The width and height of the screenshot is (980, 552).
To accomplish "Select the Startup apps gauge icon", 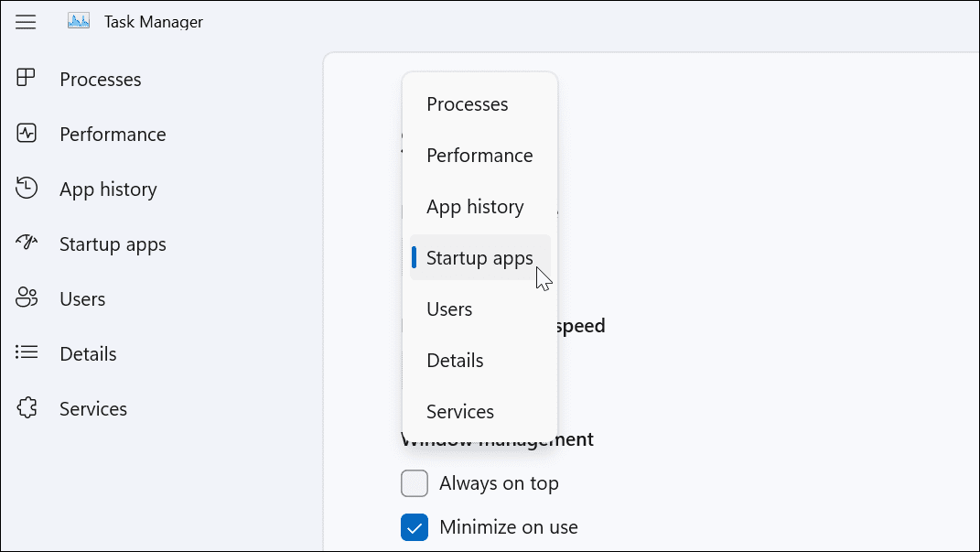I will [x=26, y=244].
